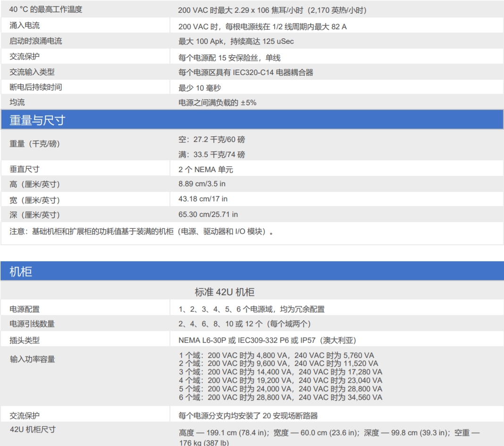Click the 42U 机柜尺寸 row label
Viewport: 504px width, 446px height.
32,429
